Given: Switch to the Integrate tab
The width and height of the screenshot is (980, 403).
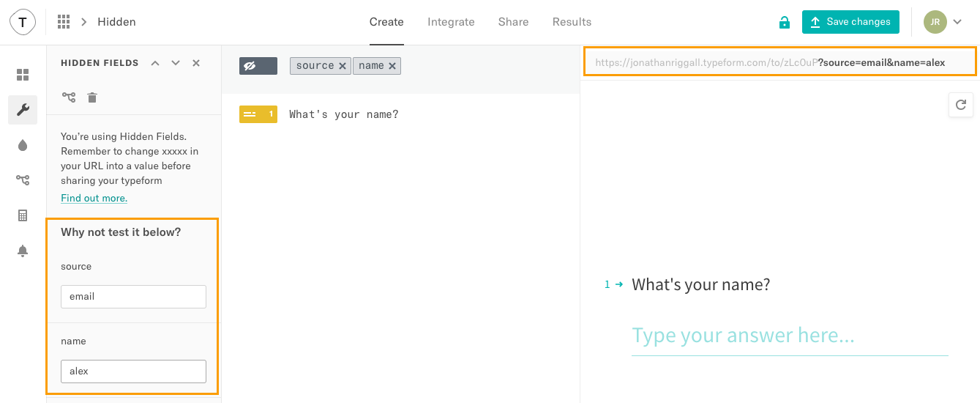Looking at the screenshot, I should click(451, 22).
